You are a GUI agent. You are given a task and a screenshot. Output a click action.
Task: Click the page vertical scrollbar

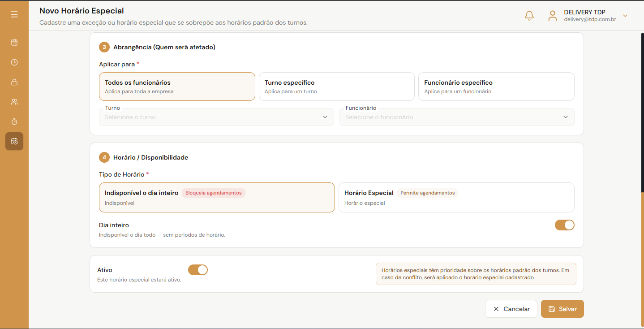[x=642, y=179]
